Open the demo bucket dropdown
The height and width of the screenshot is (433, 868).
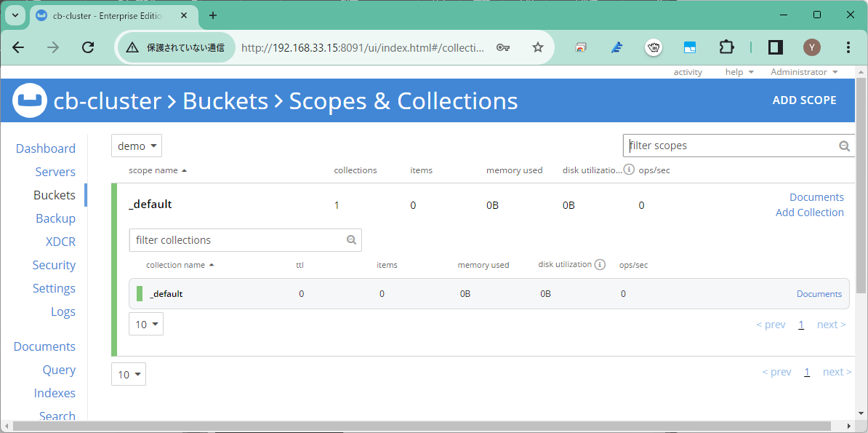pyautogui.click(x=137, y=146)
